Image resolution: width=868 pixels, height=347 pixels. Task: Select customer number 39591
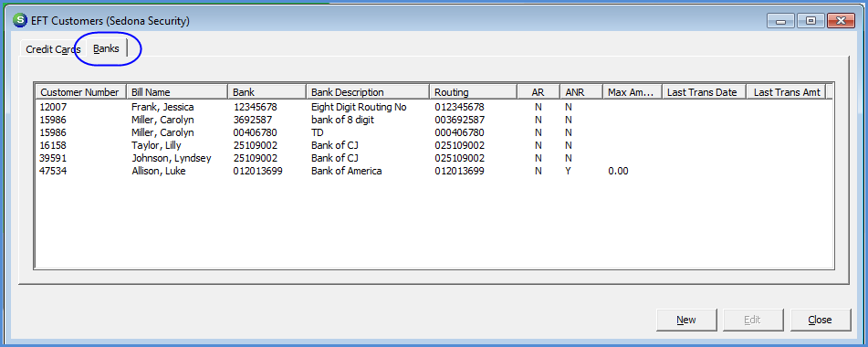(53, 158)
